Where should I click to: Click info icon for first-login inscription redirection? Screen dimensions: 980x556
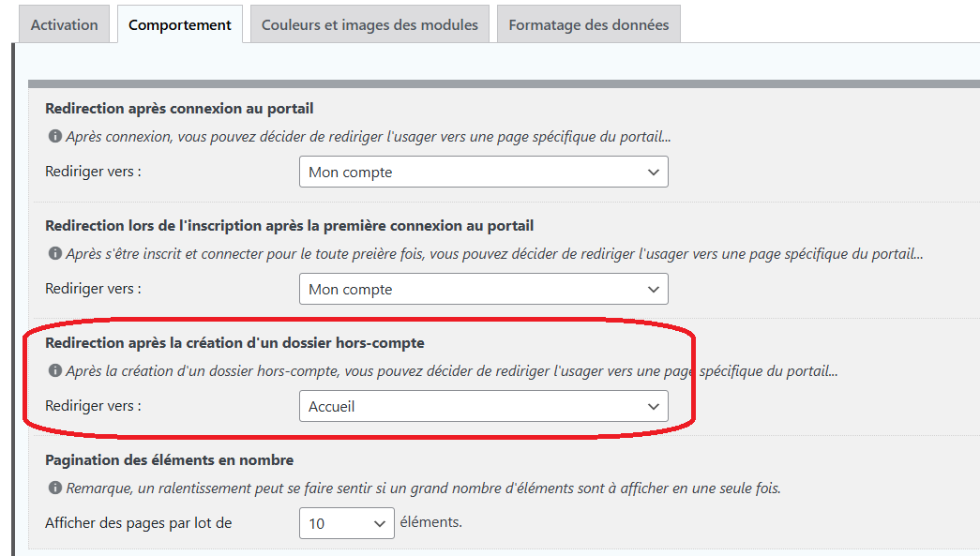pyautogui.click(x=54, y=254)
